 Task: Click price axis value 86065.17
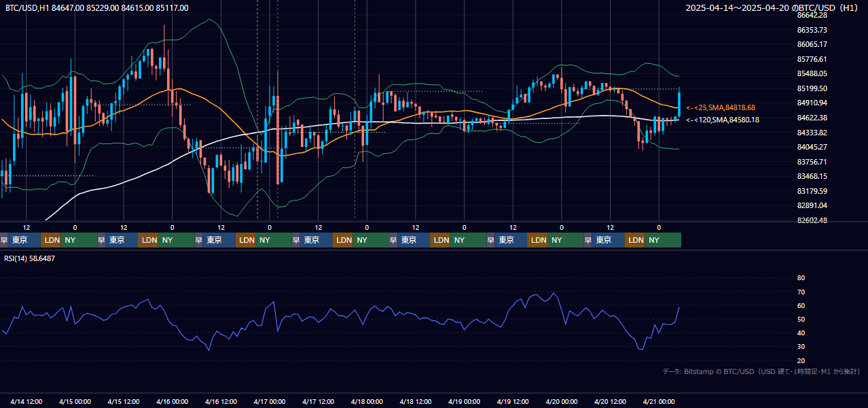tap(812, 44)
